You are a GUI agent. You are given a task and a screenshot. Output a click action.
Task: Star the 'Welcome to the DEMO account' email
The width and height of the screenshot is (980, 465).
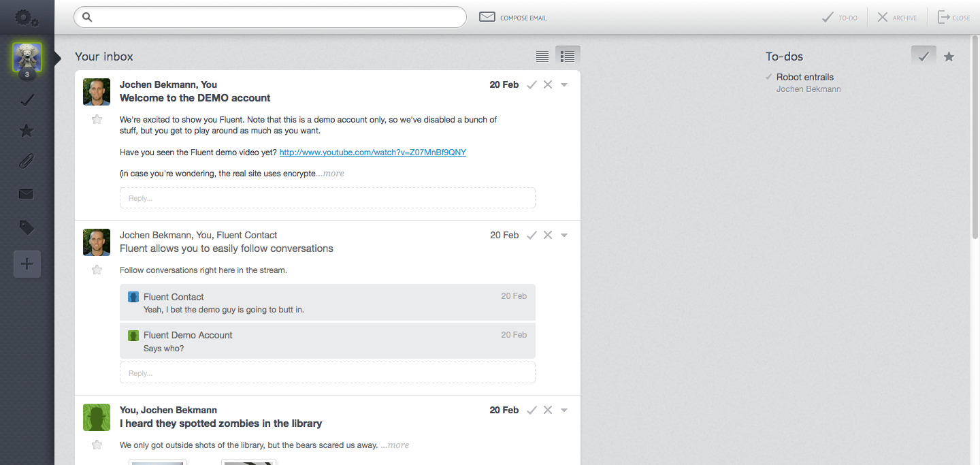(x=97, y=119)
